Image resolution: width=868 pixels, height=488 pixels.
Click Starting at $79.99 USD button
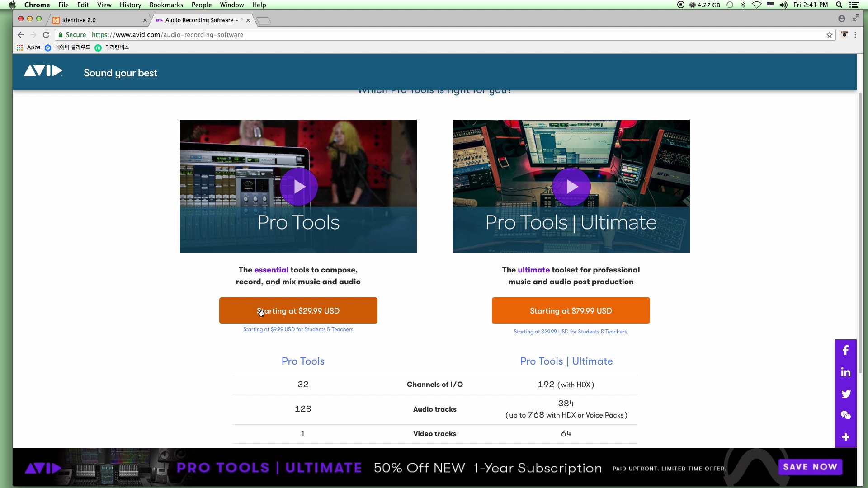571,310
